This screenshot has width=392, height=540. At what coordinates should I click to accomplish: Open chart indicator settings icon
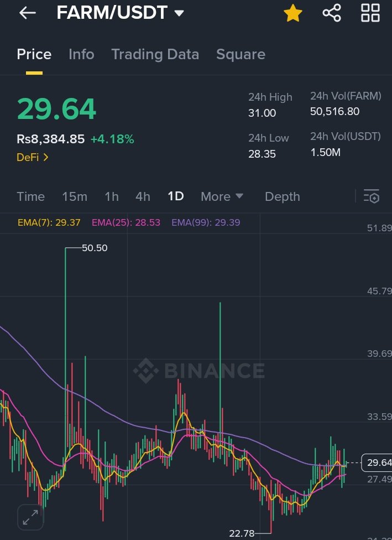click(372, 196)
